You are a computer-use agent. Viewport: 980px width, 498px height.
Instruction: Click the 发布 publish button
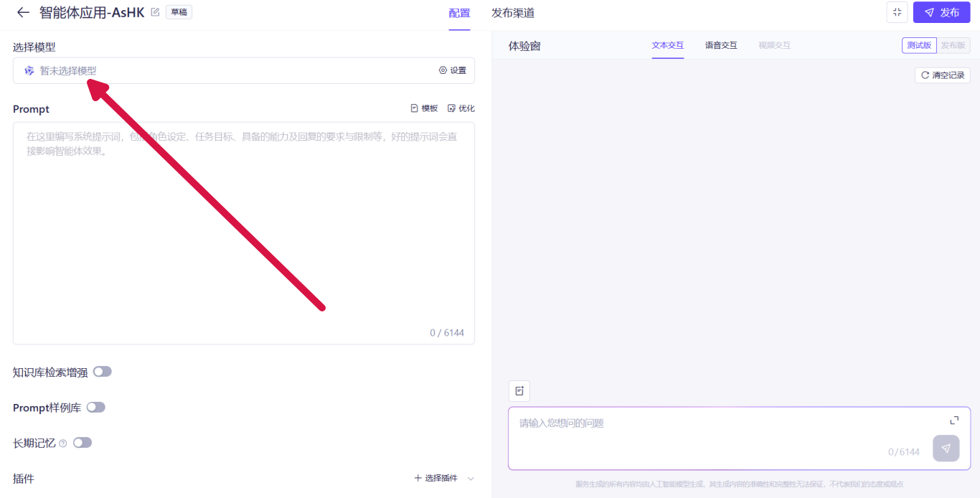(941, 12)
